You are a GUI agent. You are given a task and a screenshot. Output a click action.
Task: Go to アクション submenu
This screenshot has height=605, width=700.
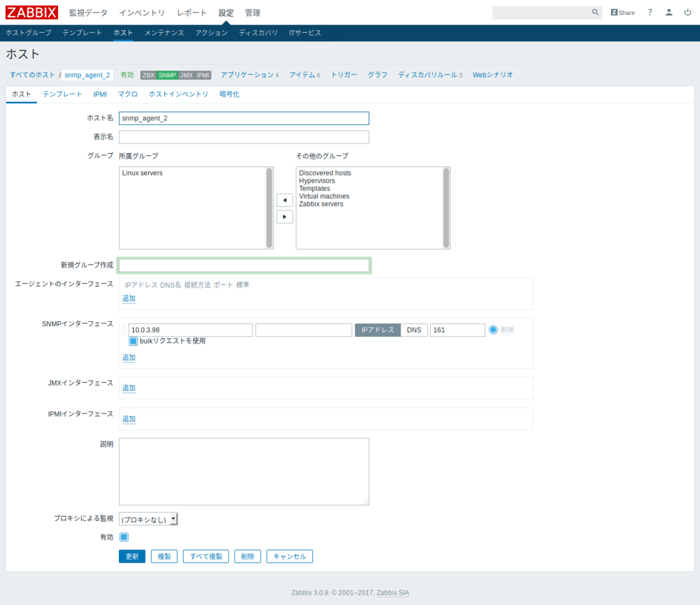pyautogui.click(x=212, y=33)
